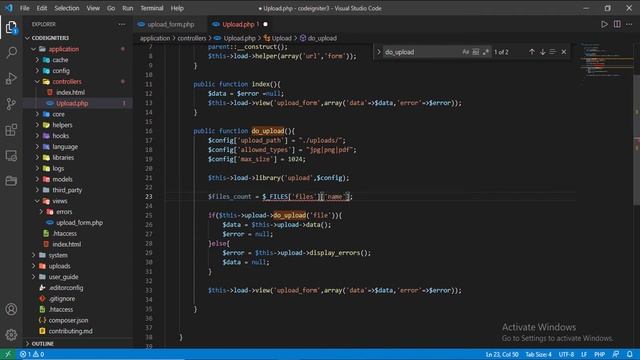Change the LF end of line sequence
This screenshot has height=360, width=640.
584,354
